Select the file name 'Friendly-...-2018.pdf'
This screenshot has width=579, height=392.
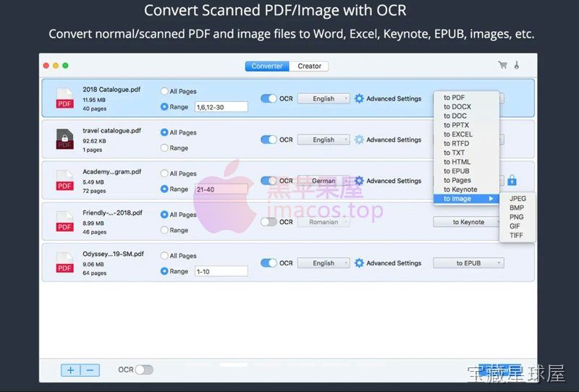[112, 213]
